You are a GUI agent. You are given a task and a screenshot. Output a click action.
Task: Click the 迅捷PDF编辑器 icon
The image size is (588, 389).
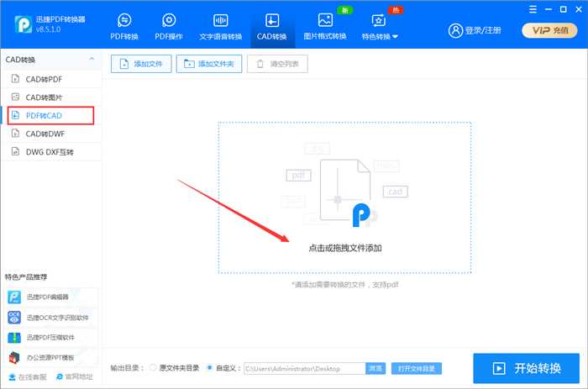14,297
